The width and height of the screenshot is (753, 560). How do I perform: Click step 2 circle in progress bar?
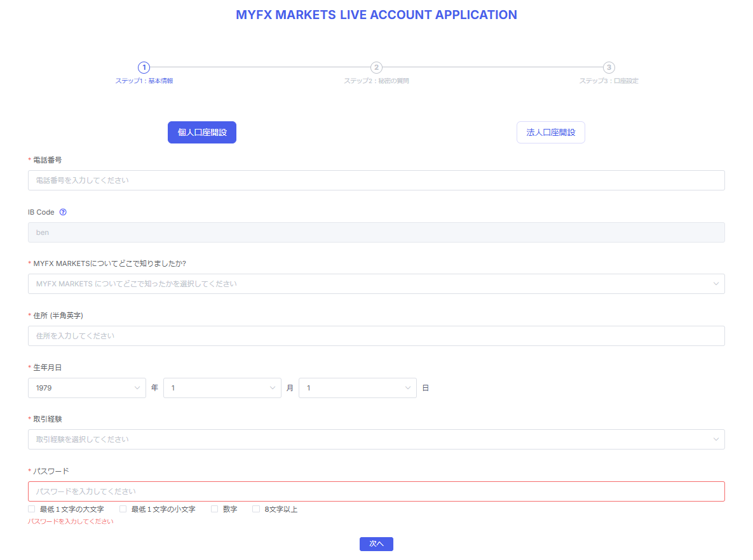(376, 68)
